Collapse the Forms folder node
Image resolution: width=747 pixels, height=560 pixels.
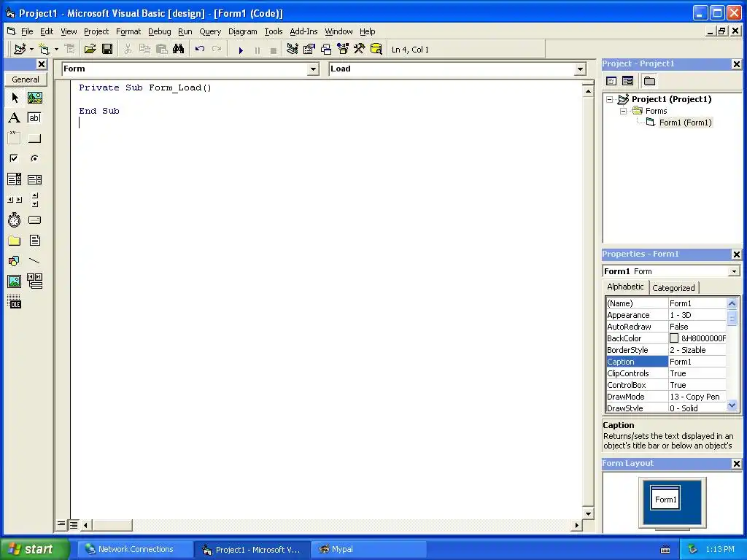tap(623, 111)
